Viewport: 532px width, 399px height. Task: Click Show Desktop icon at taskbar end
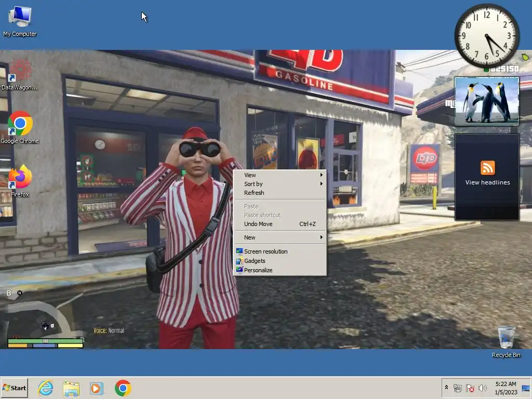click(526, 388)
